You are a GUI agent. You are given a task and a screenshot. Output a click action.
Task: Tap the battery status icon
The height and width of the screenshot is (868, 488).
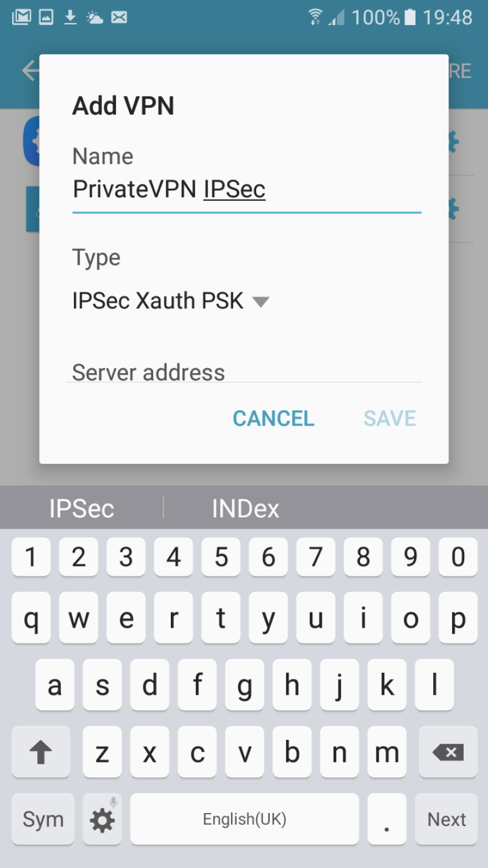[411, 17]
